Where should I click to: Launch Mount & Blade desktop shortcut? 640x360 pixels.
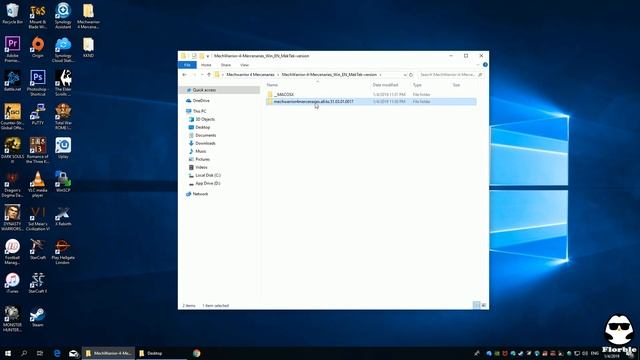pos(38,16)
